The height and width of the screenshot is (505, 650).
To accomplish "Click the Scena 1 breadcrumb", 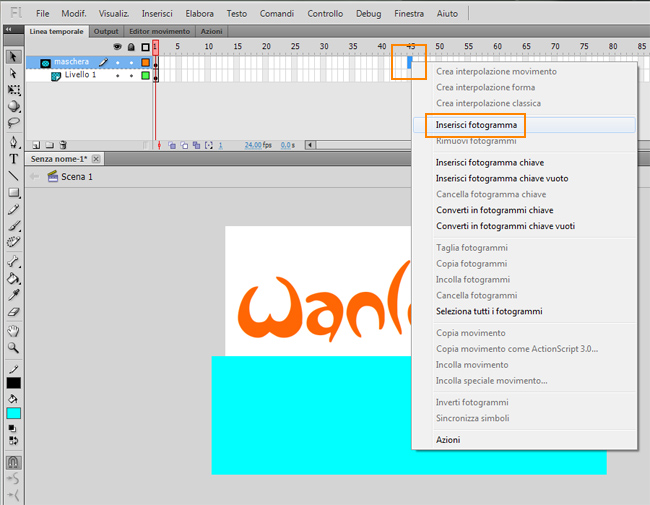I will point(70,177).
